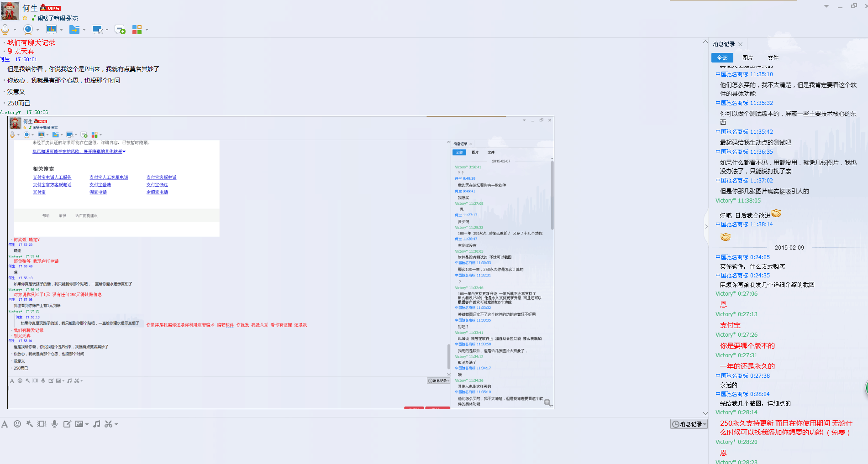Open the remote desktop icon
The image size is (868, 464).
[97, 30]
